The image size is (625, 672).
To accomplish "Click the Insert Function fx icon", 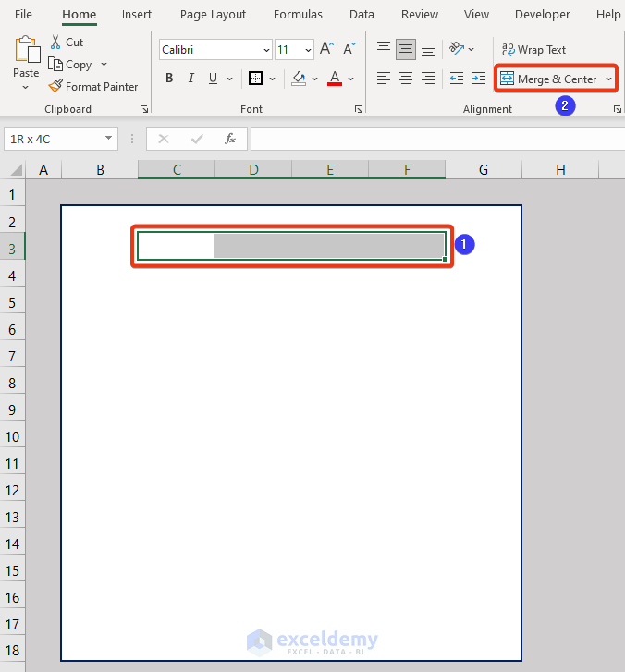I will tap(230, 139).
